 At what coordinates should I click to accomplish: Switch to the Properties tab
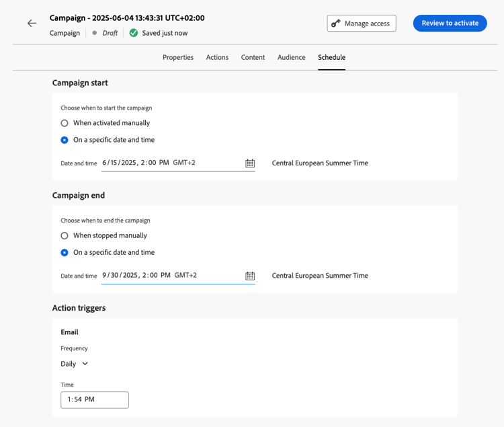point(178,58)
